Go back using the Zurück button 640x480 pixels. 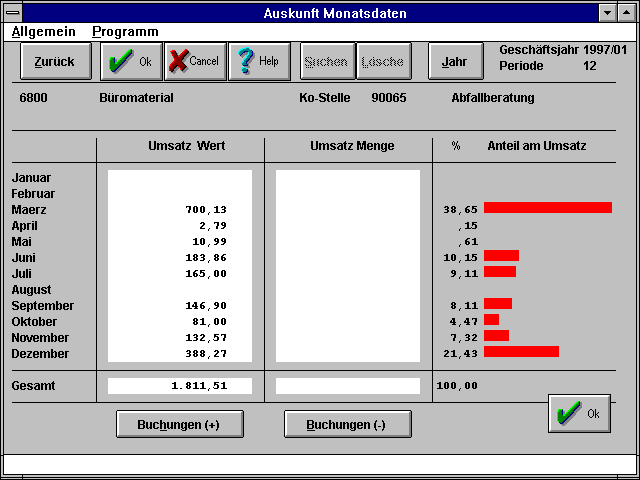coord(54,61)
